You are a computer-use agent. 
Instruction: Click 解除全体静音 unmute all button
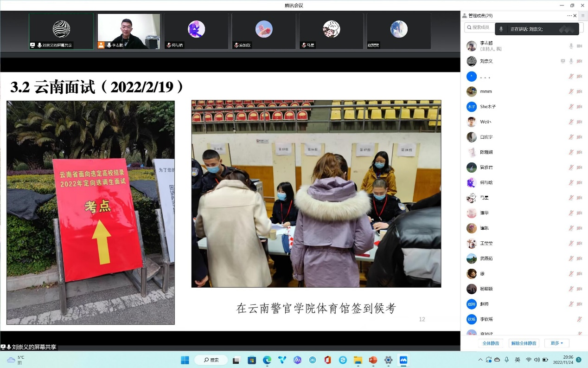(524, 343)
